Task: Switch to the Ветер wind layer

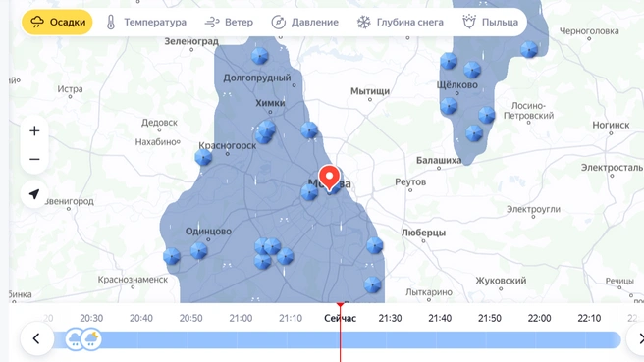Action: pos(229,22)
